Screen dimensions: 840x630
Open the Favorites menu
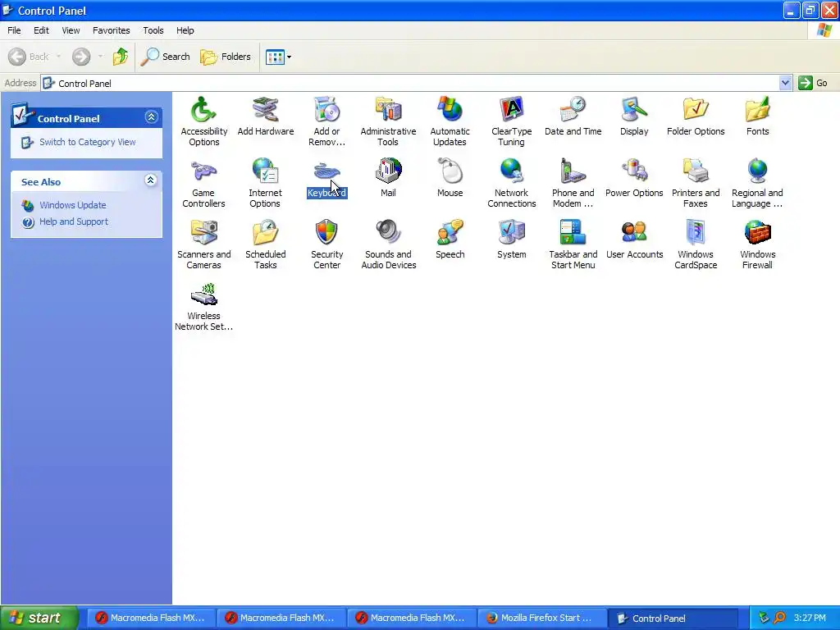click(111, 30)
